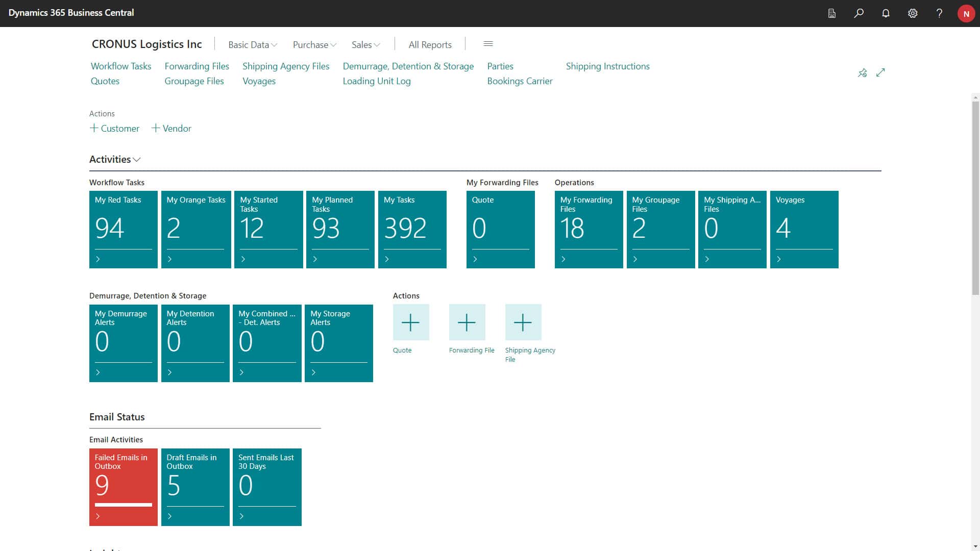Open the Sales menu
The image size is (980, 551).
(x=365, y=45)
